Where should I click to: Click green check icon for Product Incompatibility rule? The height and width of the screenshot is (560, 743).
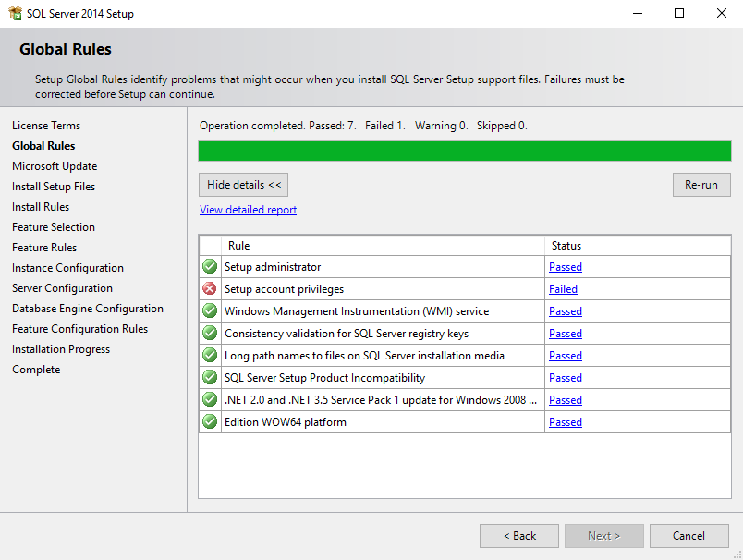click(x=210, y=378)
